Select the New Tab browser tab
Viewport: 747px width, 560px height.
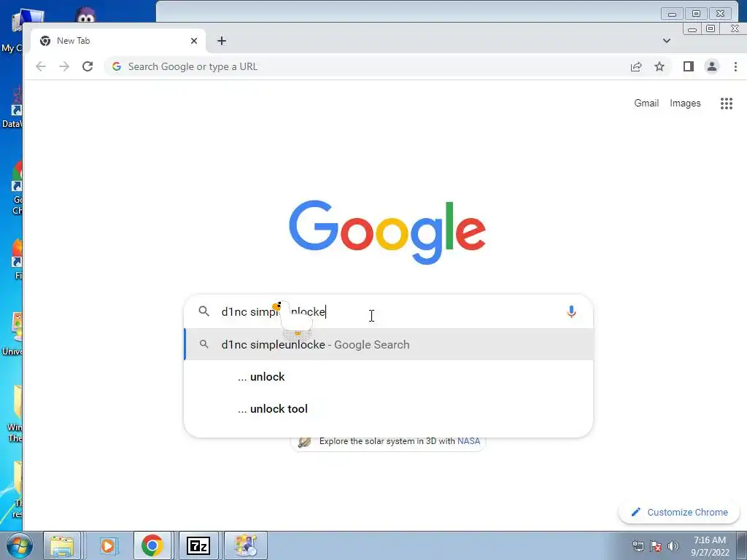[x=118, y=41]
